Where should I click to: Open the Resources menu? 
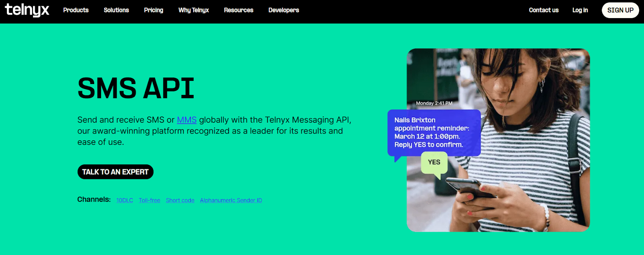click(239, 10)
